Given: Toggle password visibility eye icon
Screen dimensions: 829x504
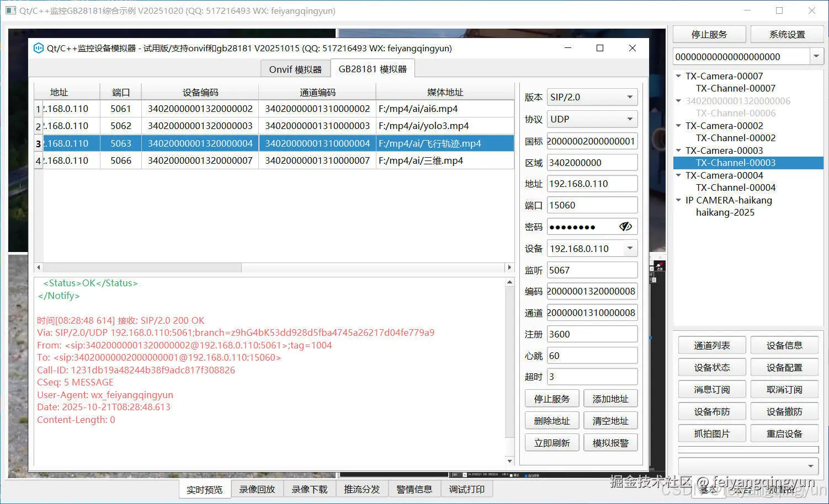Looking at the screenshot, I should (625, 227).
